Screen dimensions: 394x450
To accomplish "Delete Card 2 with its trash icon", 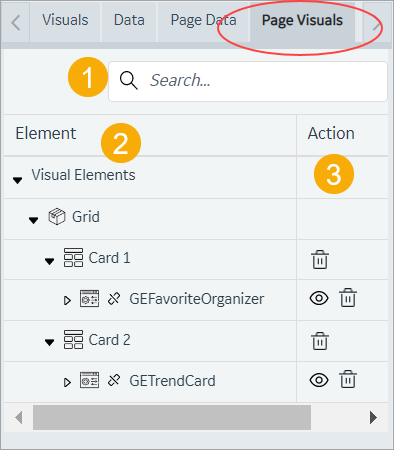I will click(x=320, y=341).
